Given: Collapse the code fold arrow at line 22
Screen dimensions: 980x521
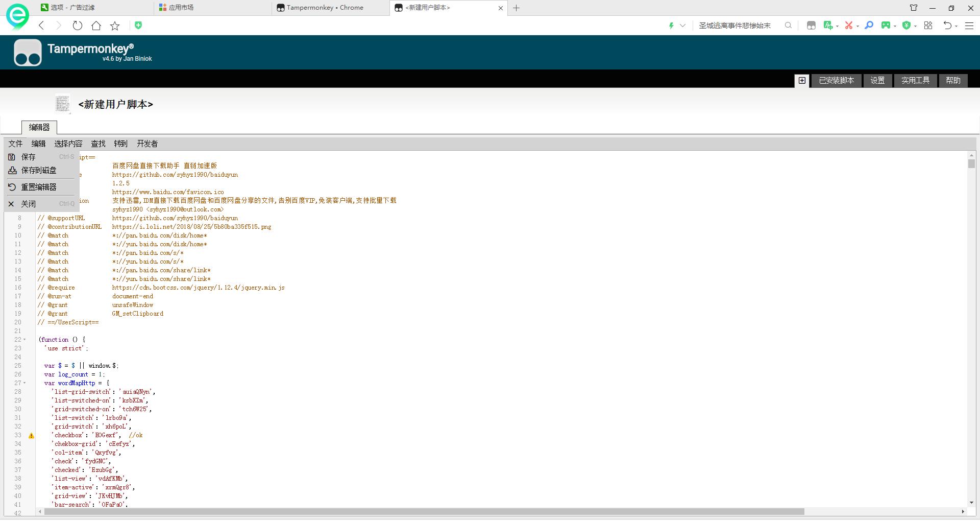Looking at the screenshot, I should pos(24,340).
